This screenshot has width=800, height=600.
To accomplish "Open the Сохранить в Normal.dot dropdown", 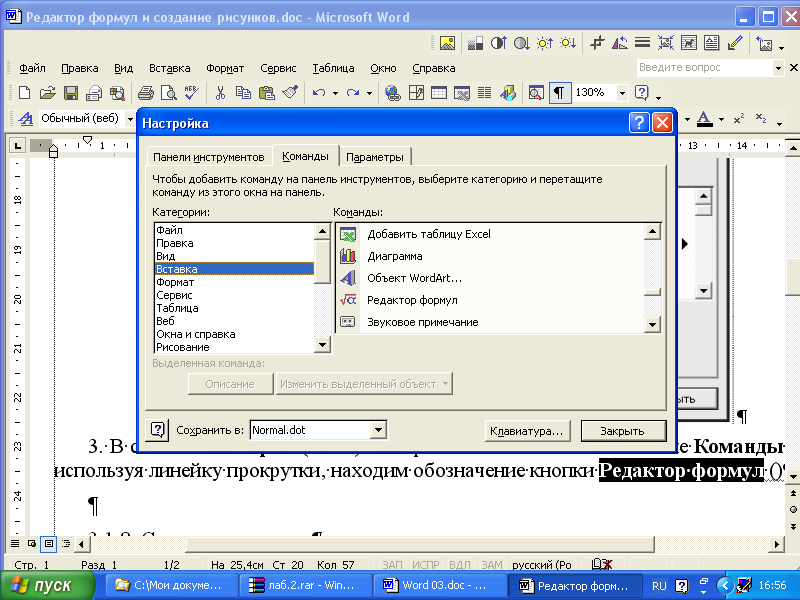I will pyautogui.click(x=378, y=430).
